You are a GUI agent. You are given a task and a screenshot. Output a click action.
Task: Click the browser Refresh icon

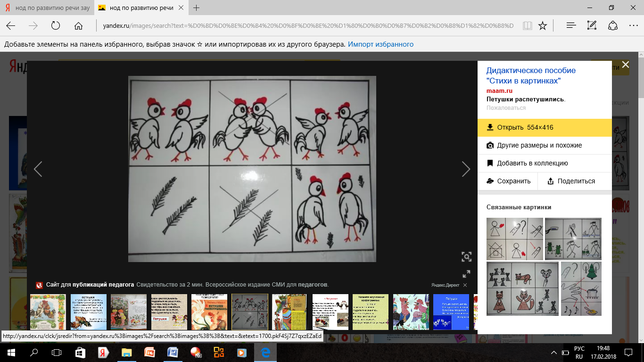click(x=56, y=25)
